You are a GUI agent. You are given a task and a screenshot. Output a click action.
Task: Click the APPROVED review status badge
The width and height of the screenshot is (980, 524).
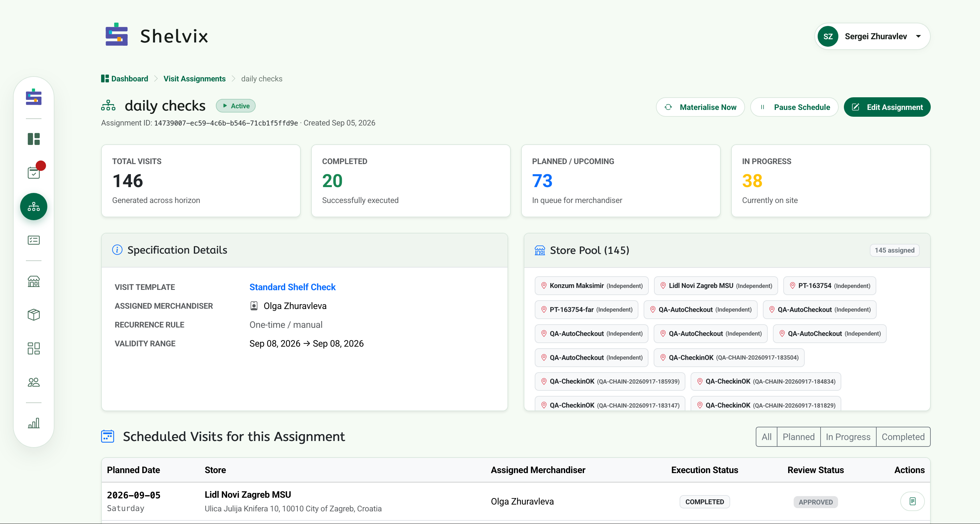click(x=816, y=502)
